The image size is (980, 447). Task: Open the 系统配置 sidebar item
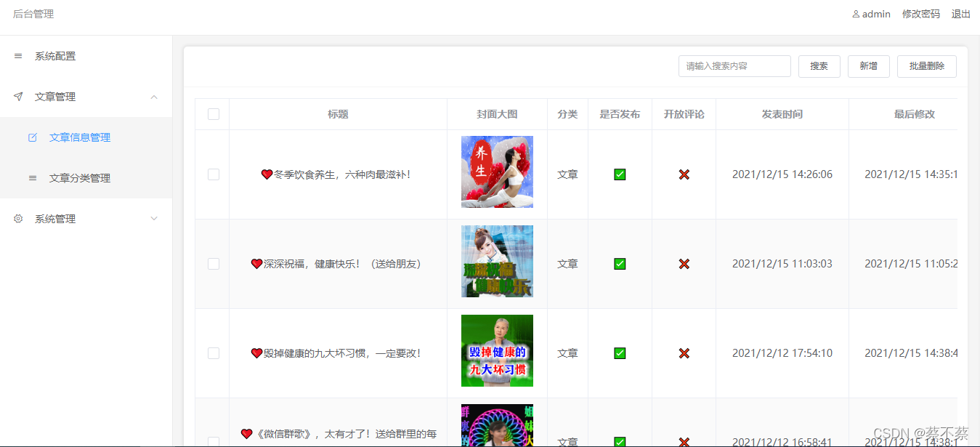coord(86,56)
